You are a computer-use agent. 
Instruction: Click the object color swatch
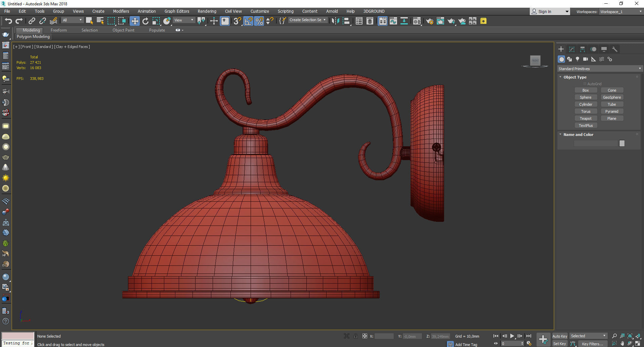622,143
